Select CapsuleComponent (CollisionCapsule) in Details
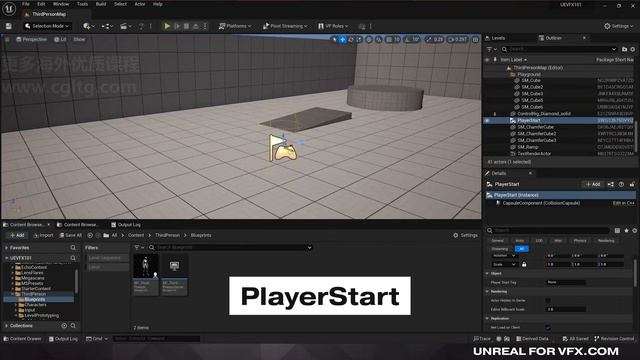The height and width of the screenshot is (360, 640). point(541,203)
